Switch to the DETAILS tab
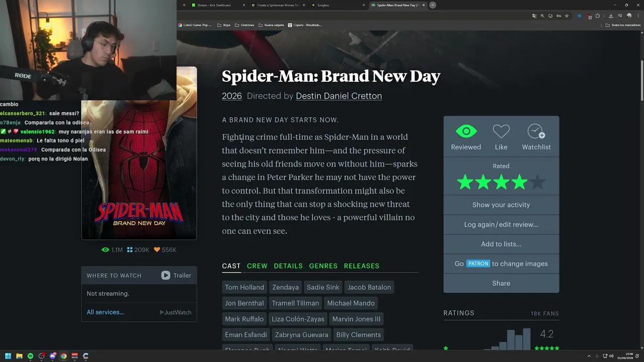Viewport: 644px width, 362px height. [x=288, y=266]
